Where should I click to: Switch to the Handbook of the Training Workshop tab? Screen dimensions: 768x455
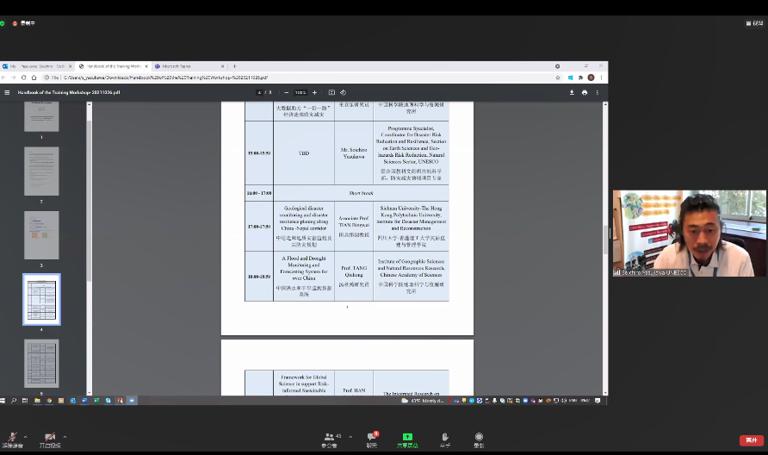pos(110,66)
